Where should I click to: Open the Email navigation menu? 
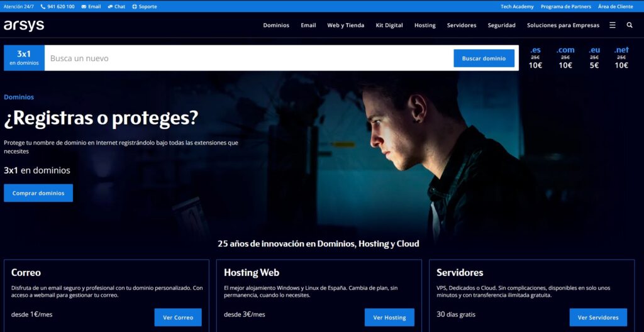click(308, 25)
